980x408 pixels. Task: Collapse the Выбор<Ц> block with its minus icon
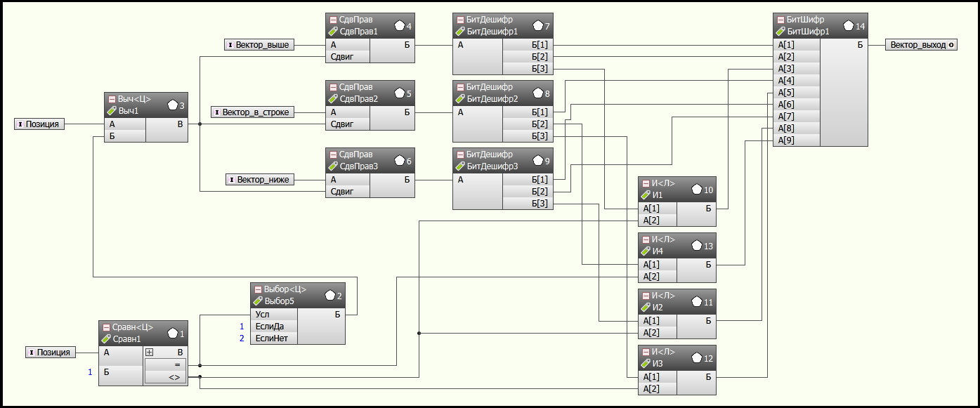(x=257, y=289)
